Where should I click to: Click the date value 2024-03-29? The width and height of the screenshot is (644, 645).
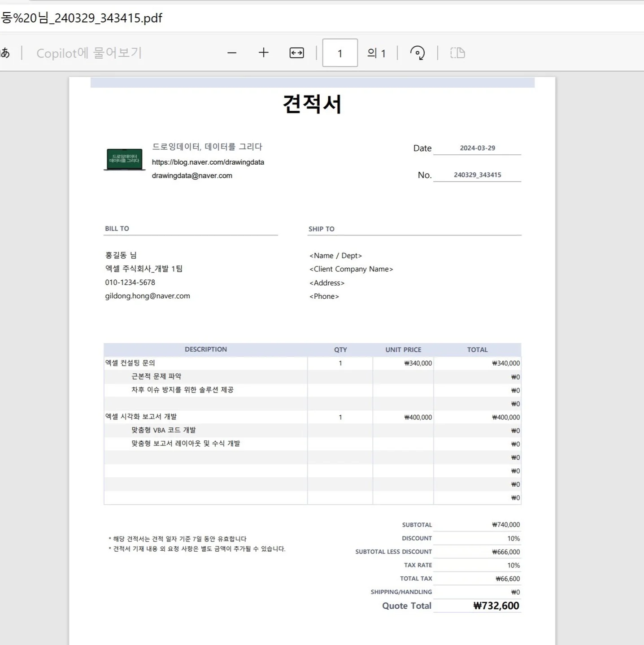coord(477,148)
